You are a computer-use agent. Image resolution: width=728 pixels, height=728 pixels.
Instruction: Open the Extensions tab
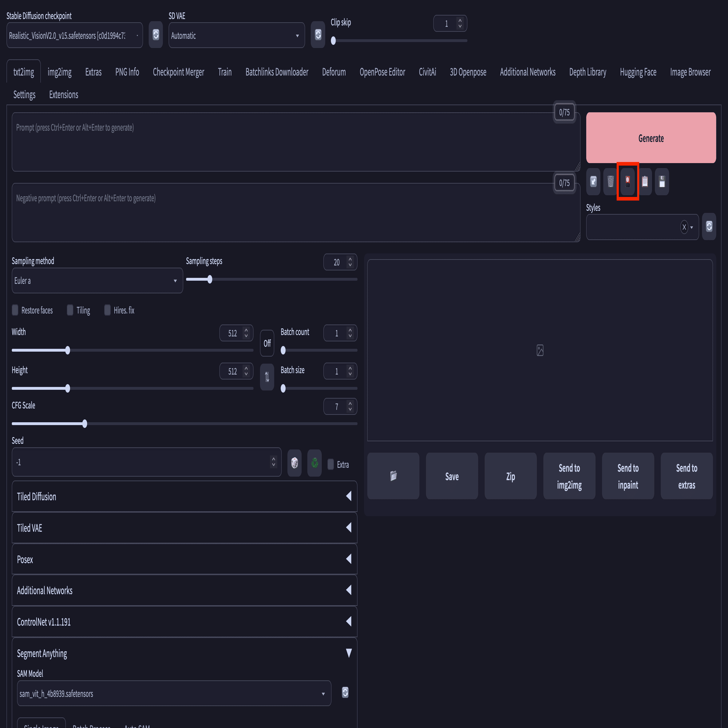tap(64, 95)
